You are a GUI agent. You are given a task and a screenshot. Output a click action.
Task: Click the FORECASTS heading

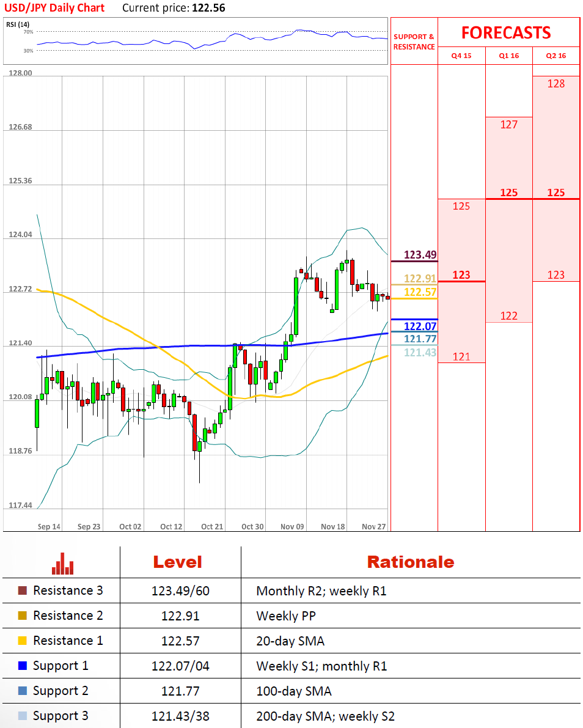pyautogui.click(x=506, y=32)
